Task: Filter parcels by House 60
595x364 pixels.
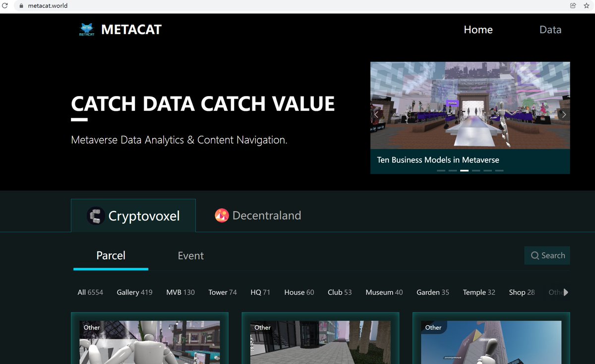Action: [299, 292]
